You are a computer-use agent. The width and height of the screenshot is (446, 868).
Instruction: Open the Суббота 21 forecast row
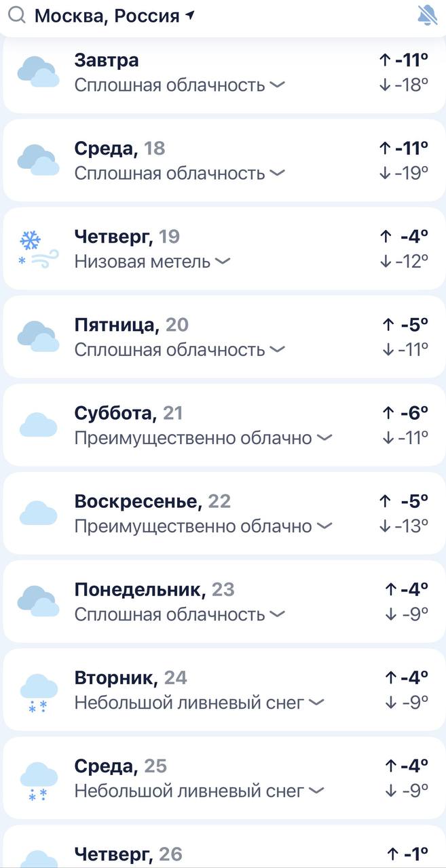tap(223, 425)
